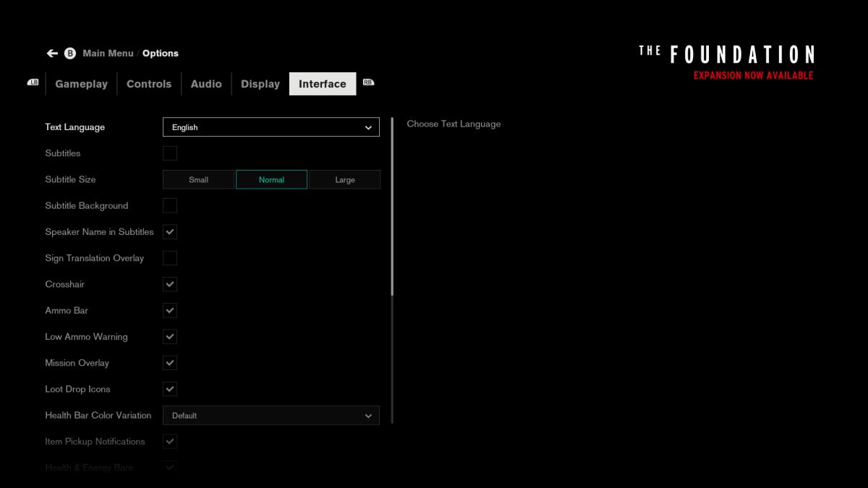Click the RB bumper icon
The width and height of the screenshot is (868, 488).
(368, 82)
